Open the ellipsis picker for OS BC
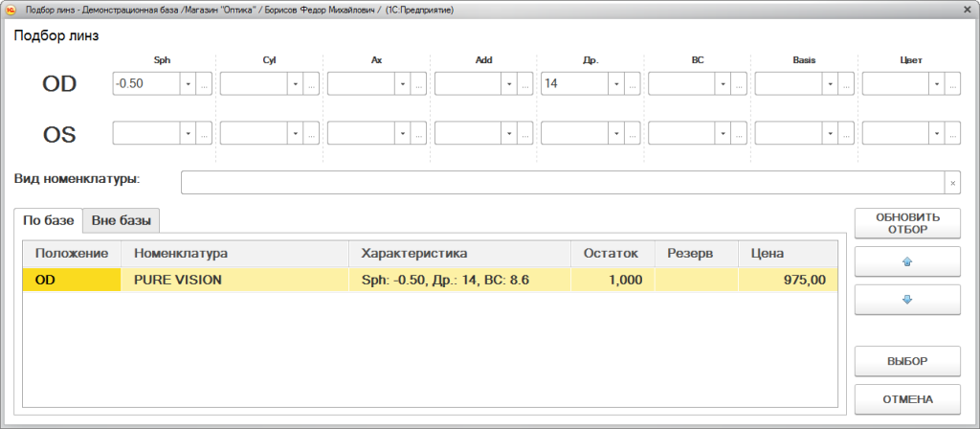The width and height of the screenshot is (980, 429). pos(740,133)
